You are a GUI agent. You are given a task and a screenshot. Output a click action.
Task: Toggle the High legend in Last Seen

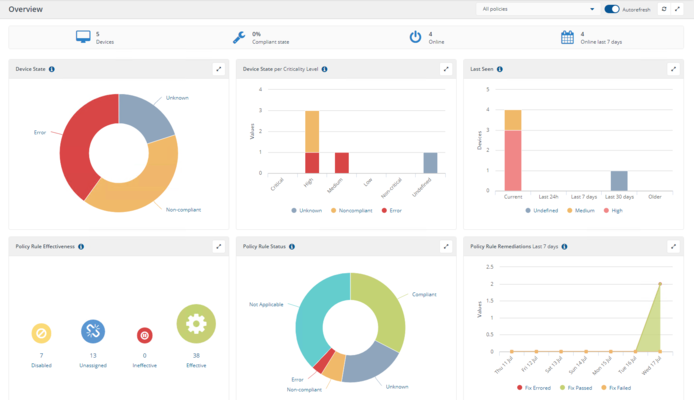(611, 210)
